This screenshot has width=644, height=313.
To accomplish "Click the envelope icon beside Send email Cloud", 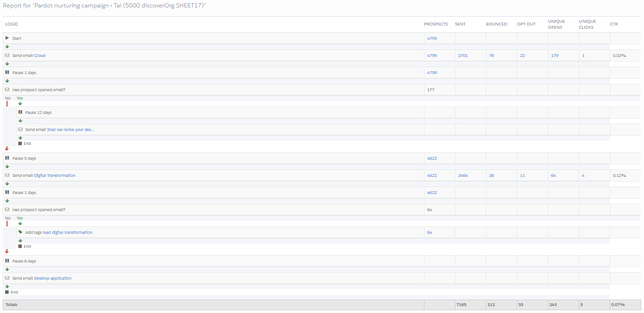I will click(x=7, y=55).
